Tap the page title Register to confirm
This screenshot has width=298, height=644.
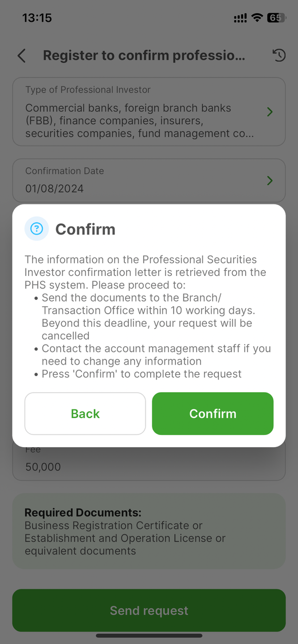coord(144,56)
